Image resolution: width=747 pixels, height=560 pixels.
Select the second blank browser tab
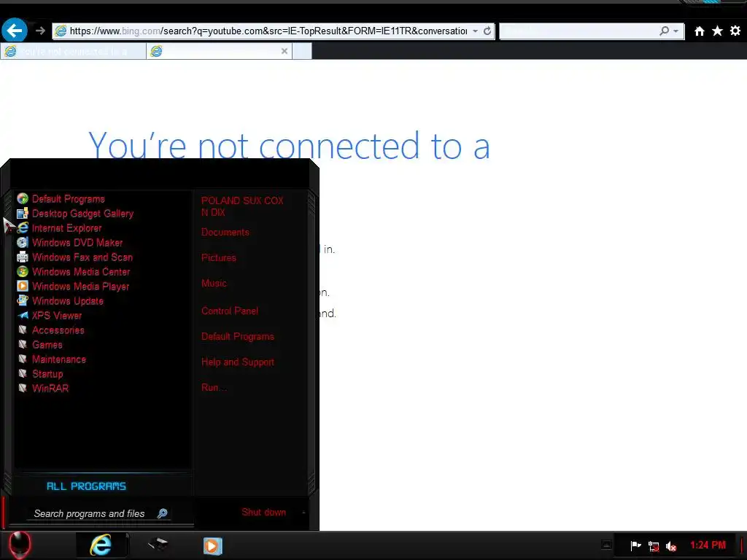coord(219,51)
